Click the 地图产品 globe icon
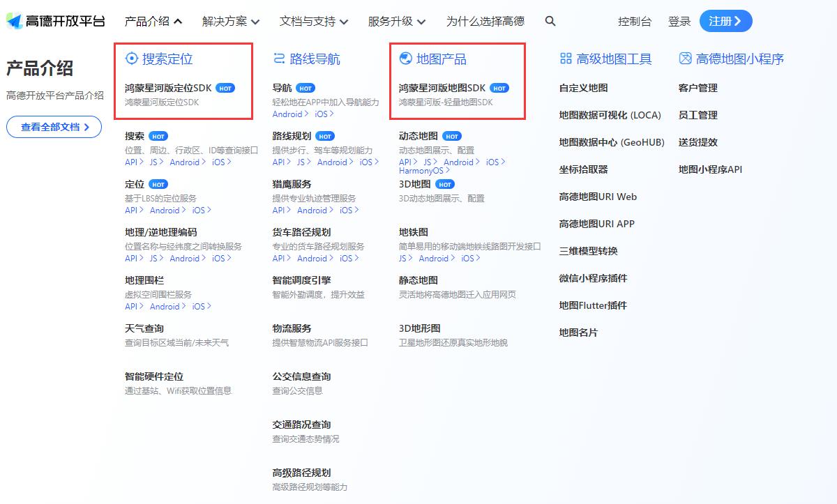 coord(405,59)
